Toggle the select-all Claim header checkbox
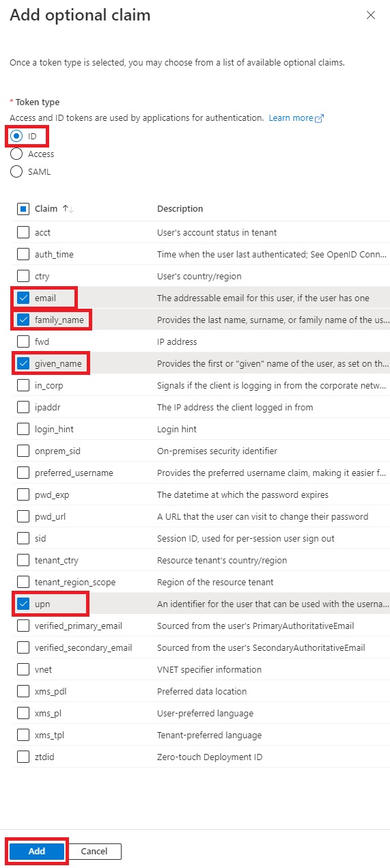 tap(23, 209)
